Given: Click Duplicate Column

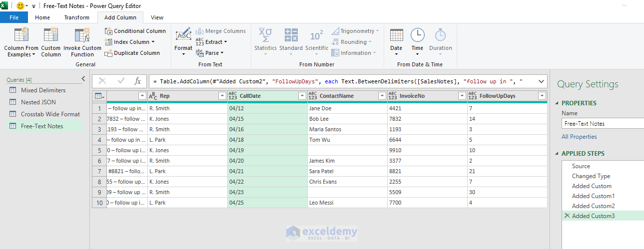Looking at the screenshot, I should pyautogui.click(x=132, y=53).
